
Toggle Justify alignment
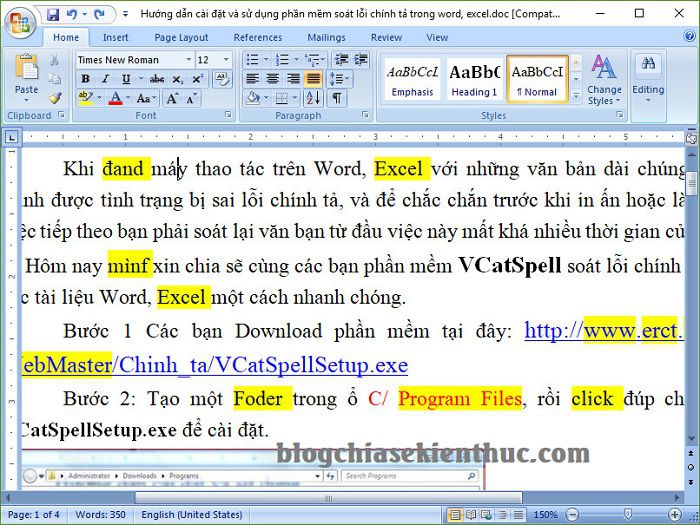pos(313,79)
